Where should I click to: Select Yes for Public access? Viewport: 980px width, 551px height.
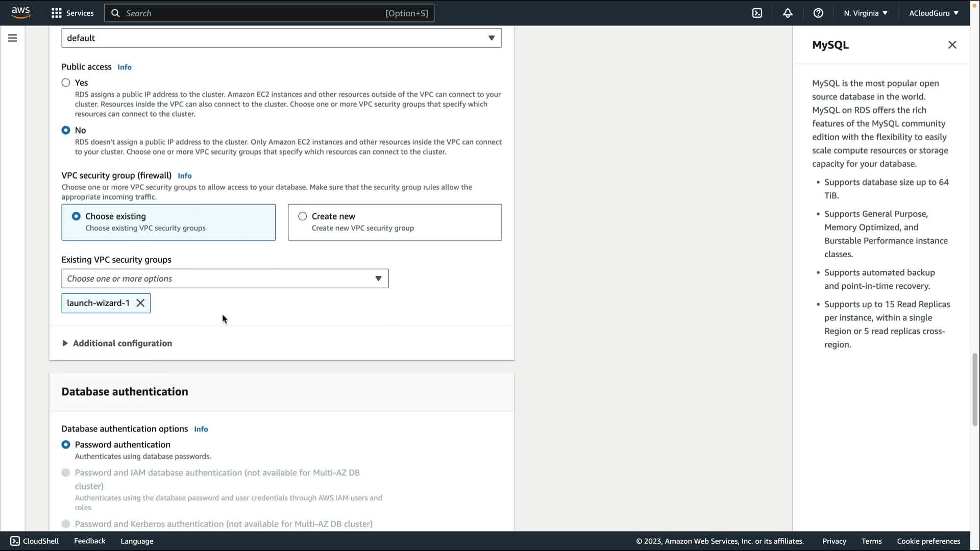tap(66, 83)
